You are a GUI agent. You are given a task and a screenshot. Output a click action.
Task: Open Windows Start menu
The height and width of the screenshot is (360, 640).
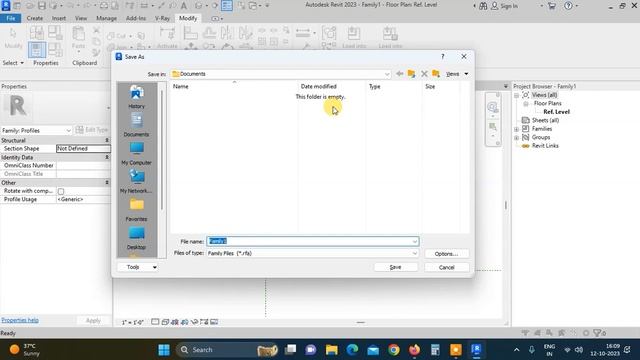click(x=164, y=350)
